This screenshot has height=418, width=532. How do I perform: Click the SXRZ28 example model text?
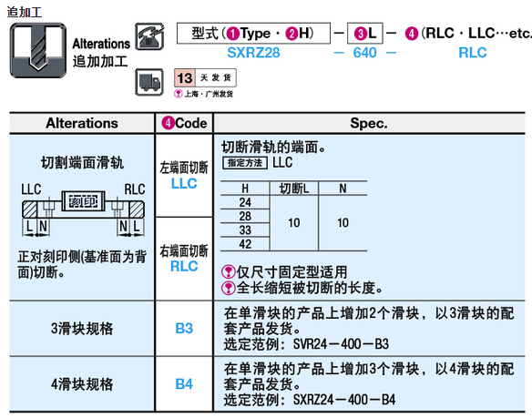pos(253,53)
